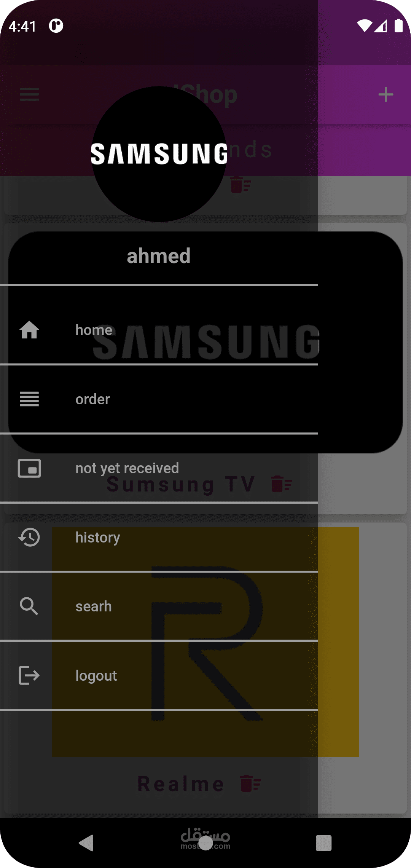Delete Sumsung TV using trash icon
Image resolution: width=411 pixels, height=868 pixels.
[282, 484]
